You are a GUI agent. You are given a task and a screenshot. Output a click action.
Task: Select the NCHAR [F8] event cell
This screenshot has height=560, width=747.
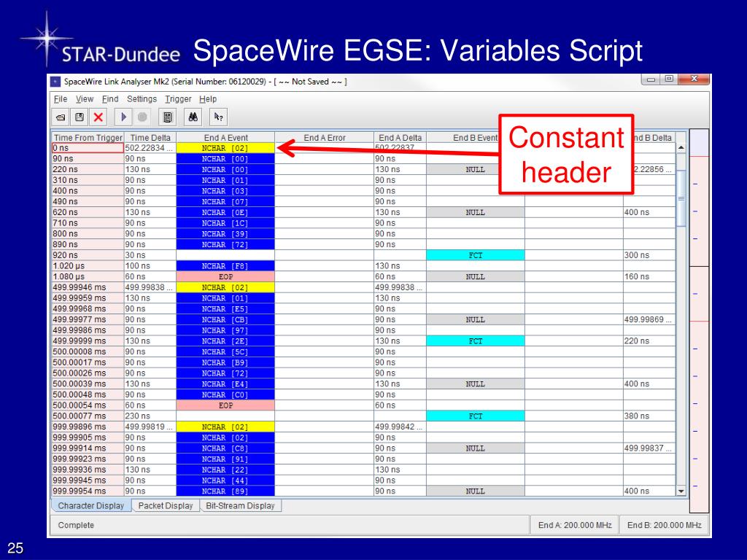click(x=225, y=266)
